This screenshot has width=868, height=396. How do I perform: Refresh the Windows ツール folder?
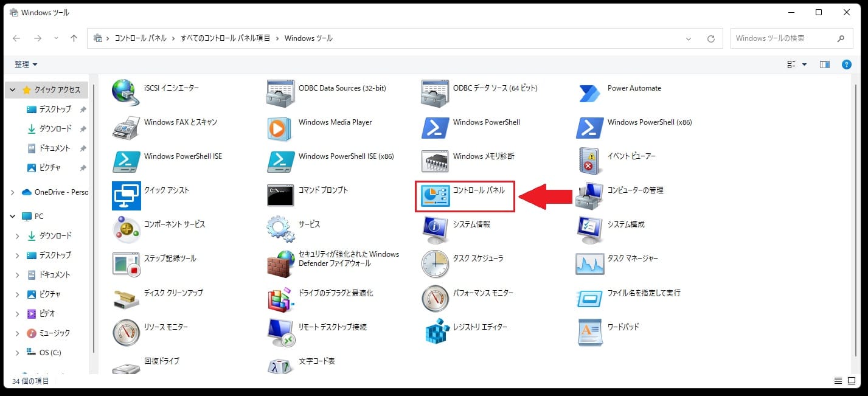coord(710,38)
